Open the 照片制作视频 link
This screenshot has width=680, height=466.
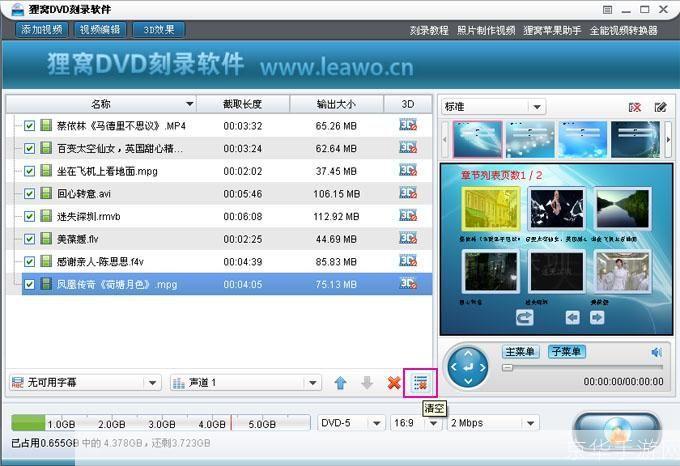tap(486, 30)
